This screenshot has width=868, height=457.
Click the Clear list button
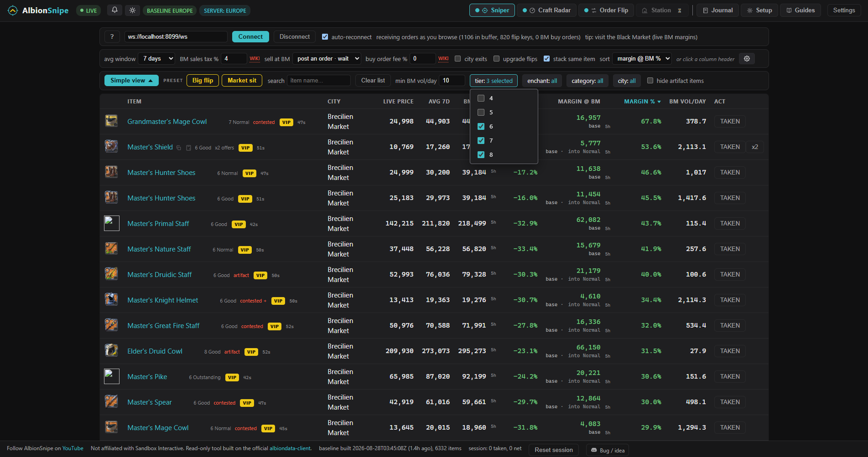coord(373,81)
